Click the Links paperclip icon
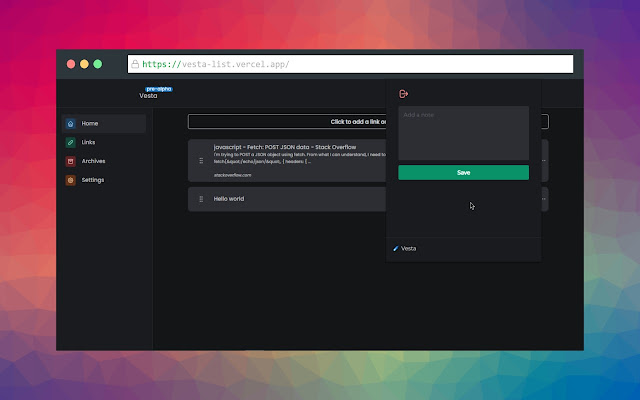Image resolution: width=640 pixels, height=400 pixels. [x=71, y=142]
